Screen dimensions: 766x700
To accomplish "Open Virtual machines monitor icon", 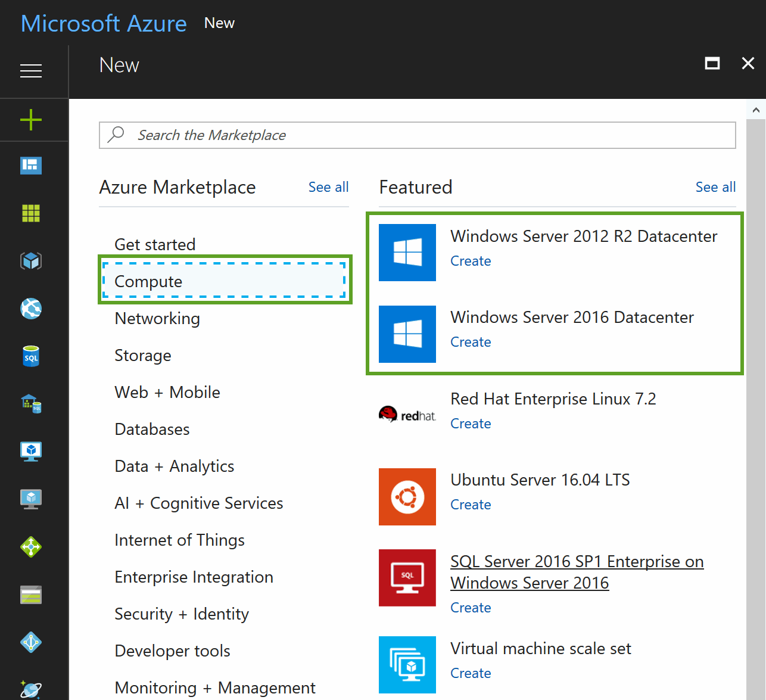I will 31,452.
